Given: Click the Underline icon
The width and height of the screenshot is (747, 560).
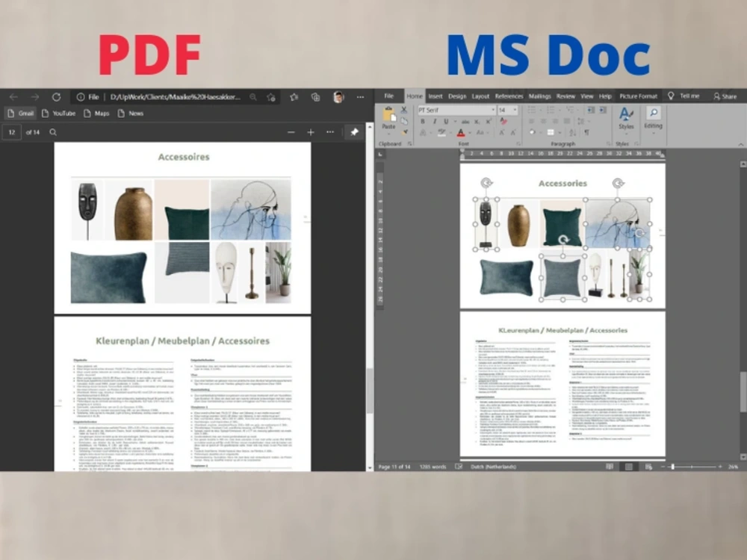Looking at the screenshot, I should click(446, 121).
